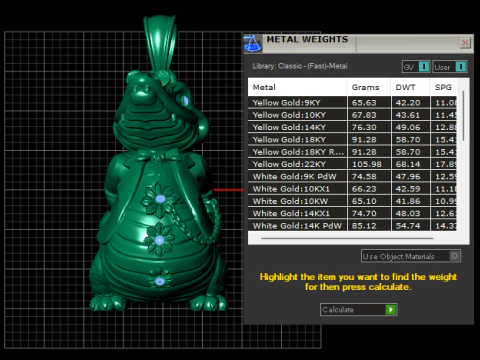
Task: Close the Metal Weights panel
Action: click(x=465, y=43)
